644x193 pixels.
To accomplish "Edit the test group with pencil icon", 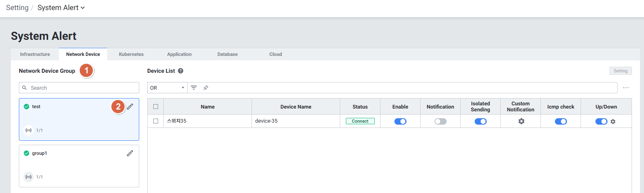I will [x=130, y=107].
